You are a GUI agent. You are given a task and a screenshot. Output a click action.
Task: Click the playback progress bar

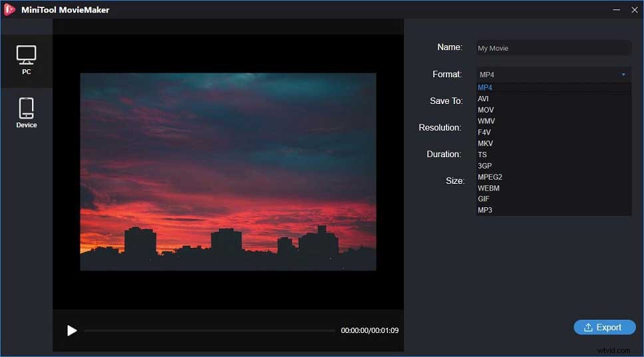tap(210, 330)
